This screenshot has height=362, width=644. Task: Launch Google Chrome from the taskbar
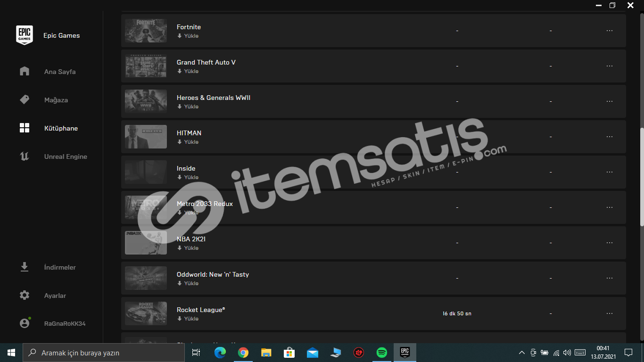pyautogui.click(x=243, y=353)
